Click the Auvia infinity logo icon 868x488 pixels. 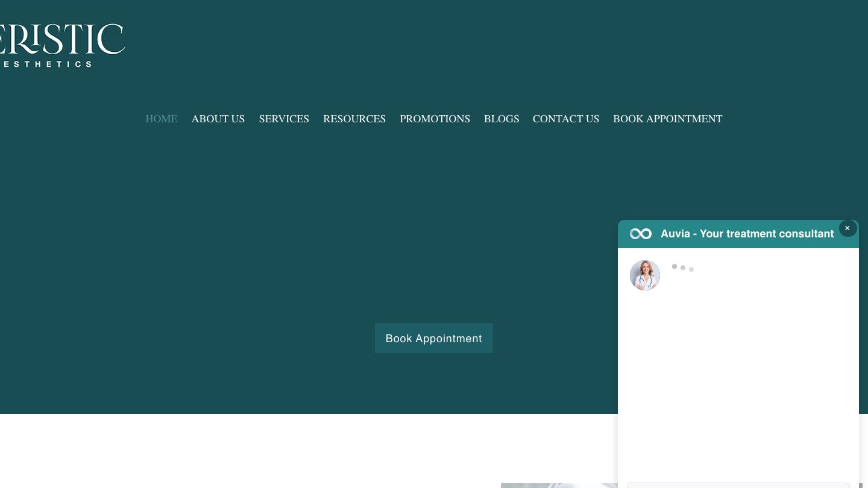point(640,234)
